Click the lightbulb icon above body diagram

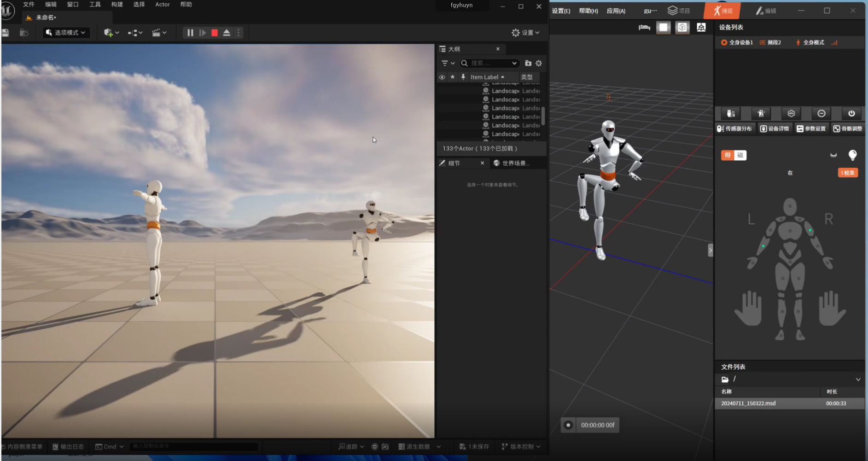(x=852, y=155)
